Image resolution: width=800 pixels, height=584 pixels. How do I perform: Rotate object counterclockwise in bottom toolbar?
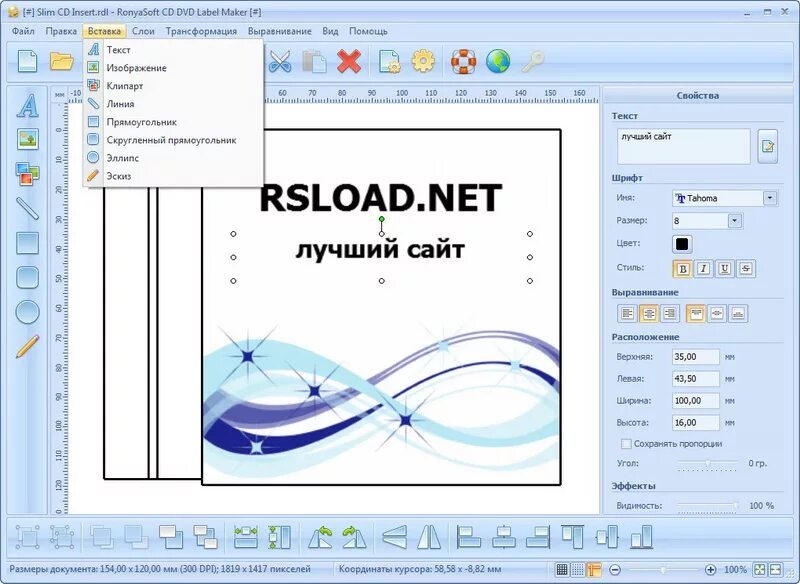[x=320, y=538]
